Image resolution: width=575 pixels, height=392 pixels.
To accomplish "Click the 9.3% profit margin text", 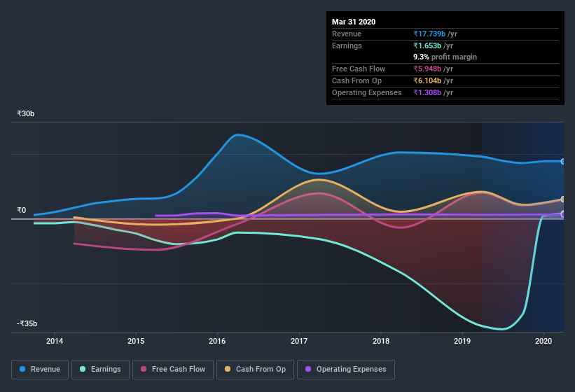I will 445,57.
